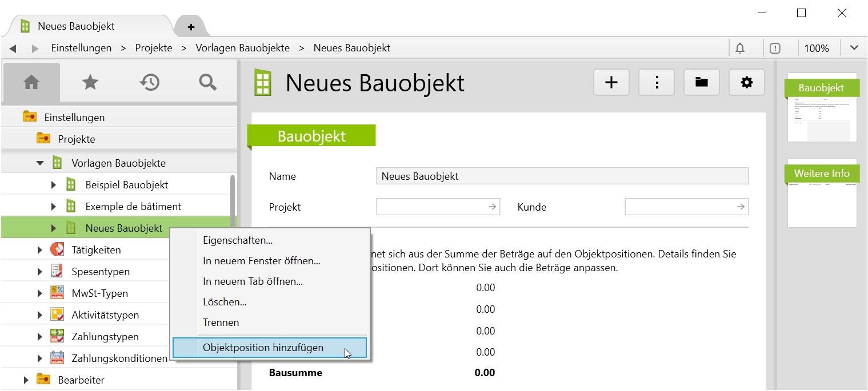
Task: Collapse the Vorlagen Bauobjekte node
Action: click(40, 163)
